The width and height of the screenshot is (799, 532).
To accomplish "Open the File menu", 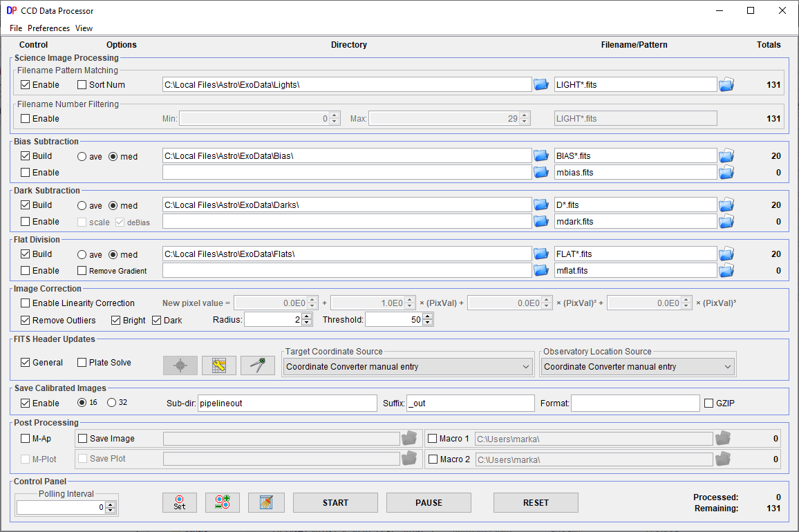I will tap(16, 28).
